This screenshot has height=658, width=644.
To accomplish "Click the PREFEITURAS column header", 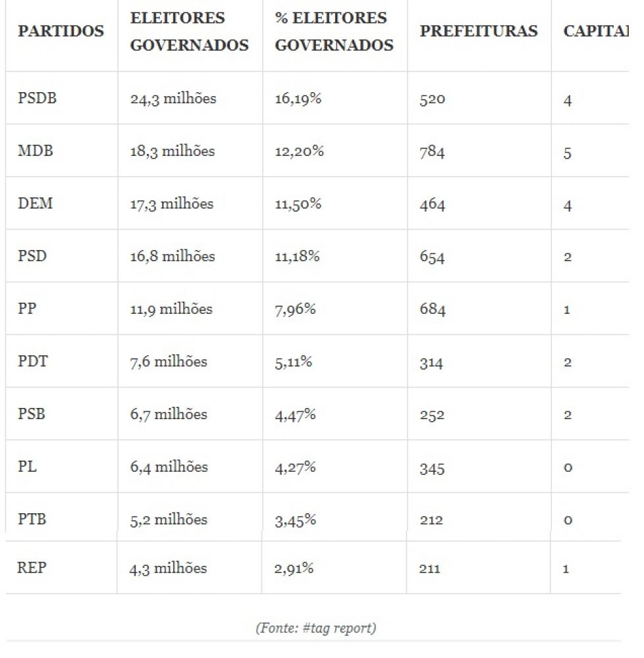I will point(478,32).
